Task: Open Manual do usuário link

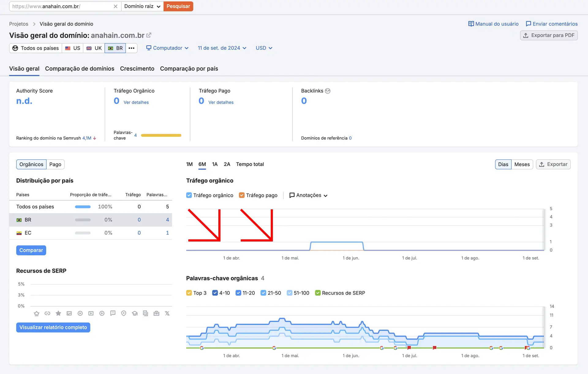Action: point(493,24)
